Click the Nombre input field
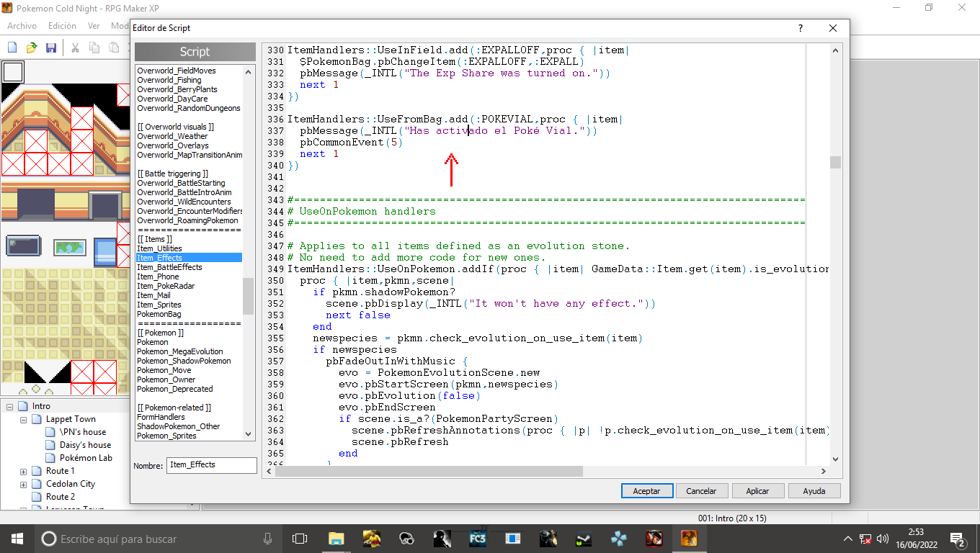The width and height of the screenshot is (980, 553). (211, 465)
